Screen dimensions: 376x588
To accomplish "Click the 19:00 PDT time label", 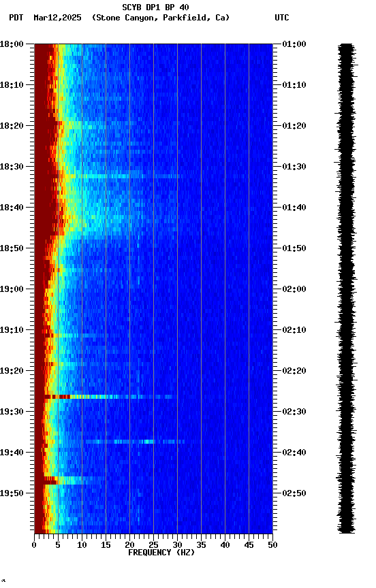I will [12, 289].
